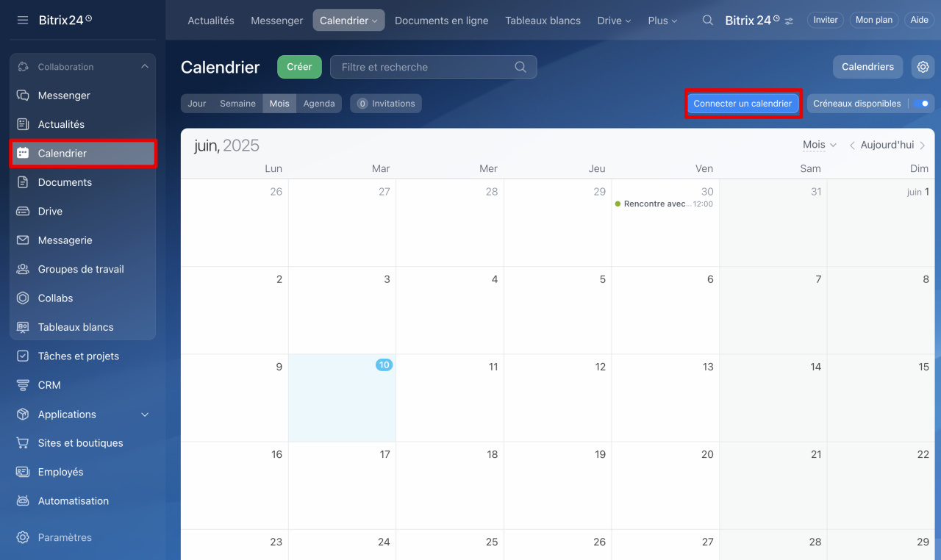Click the Calendriers button

click(x=867, y=67)
